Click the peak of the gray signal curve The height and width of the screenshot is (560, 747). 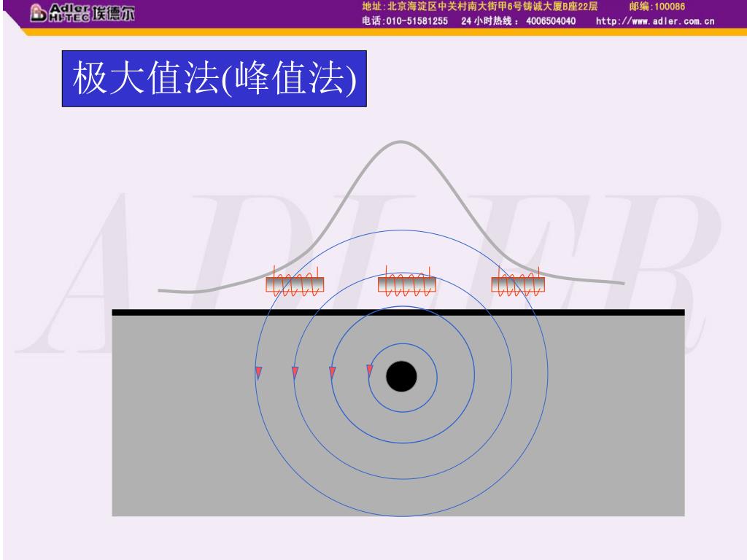pos(400,142)
